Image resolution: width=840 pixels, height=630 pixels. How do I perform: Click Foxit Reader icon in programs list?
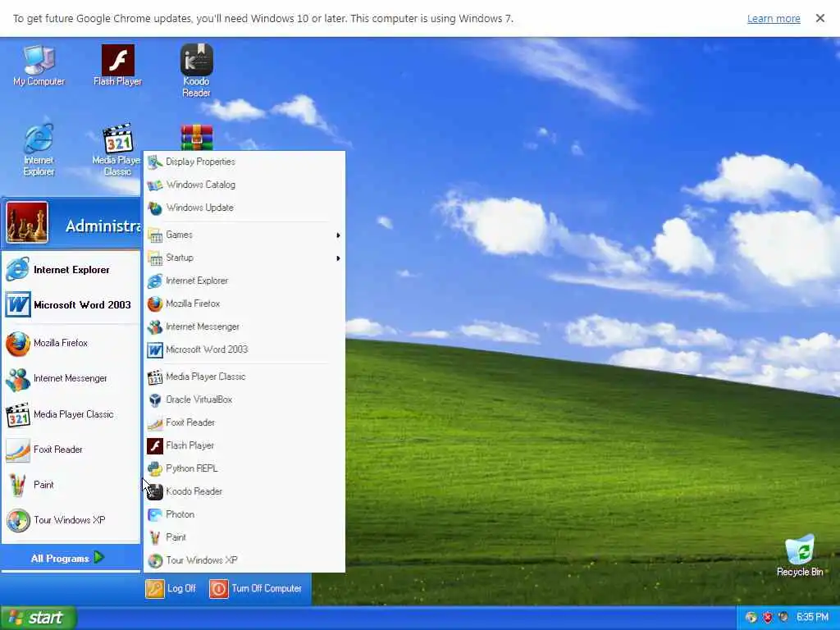click(155, 423)
